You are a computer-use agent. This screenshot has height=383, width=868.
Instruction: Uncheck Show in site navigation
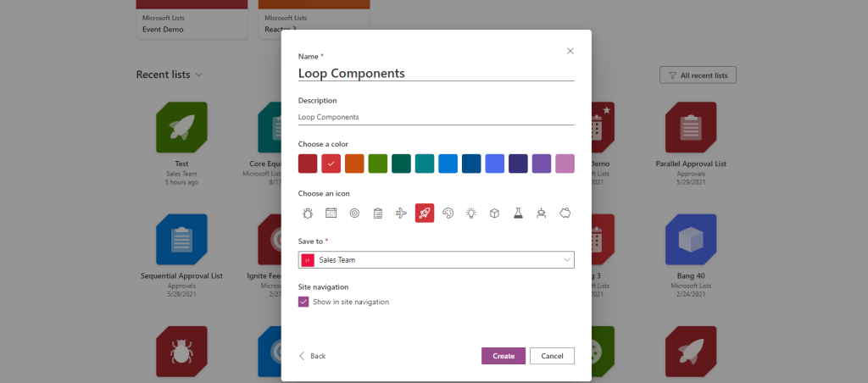point(304,302)
